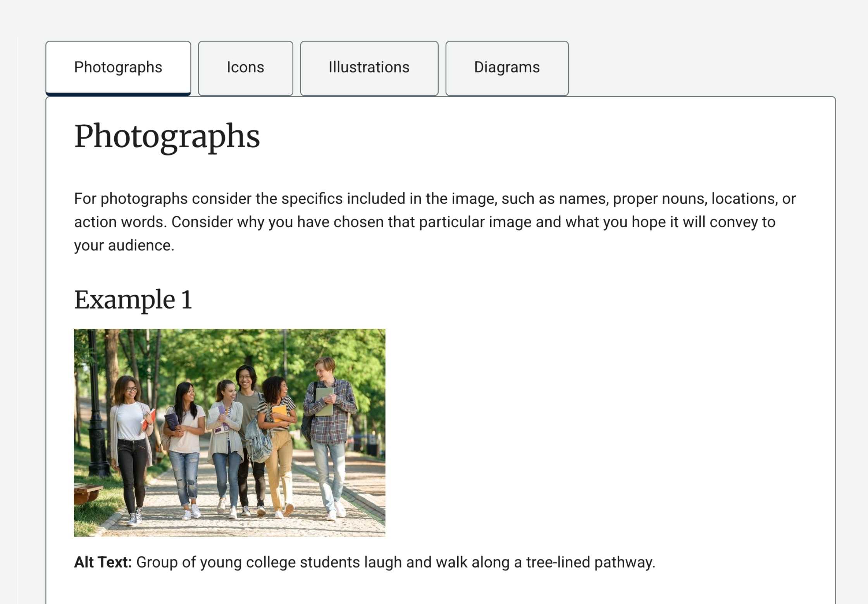Click the Example 1 heading

pyautogui.click(x=133, y=300)
